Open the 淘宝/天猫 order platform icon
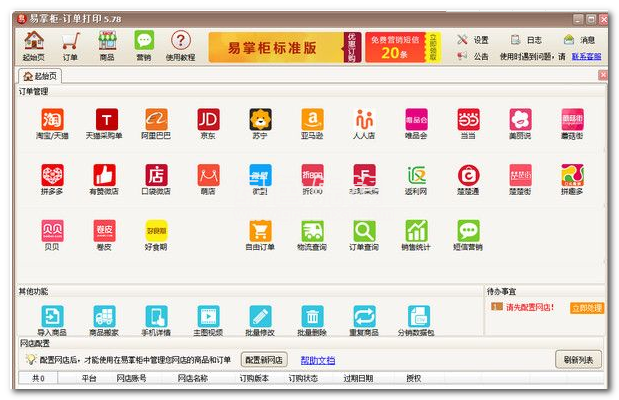Screen dimensions: 619x400 [x=52, y=120]
